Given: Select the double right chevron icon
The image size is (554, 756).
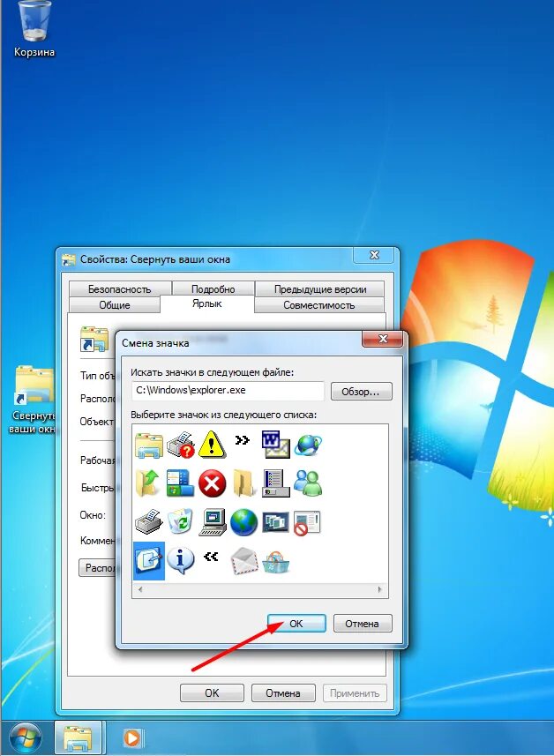Looking at the screenshot, I should coord(243,439).
